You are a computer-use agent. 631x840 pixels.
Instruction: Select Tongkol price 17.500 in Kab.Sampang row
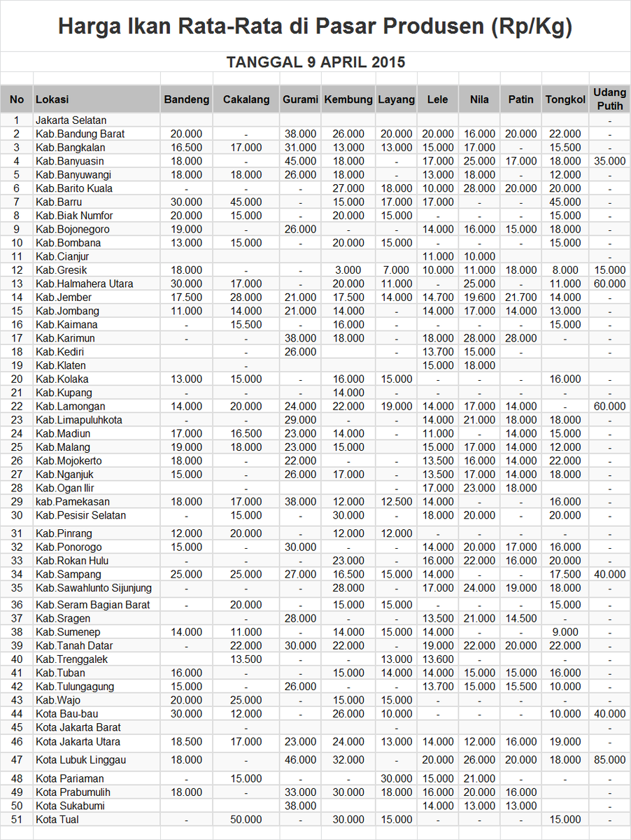pyautogui.click(x=565, y=575)
